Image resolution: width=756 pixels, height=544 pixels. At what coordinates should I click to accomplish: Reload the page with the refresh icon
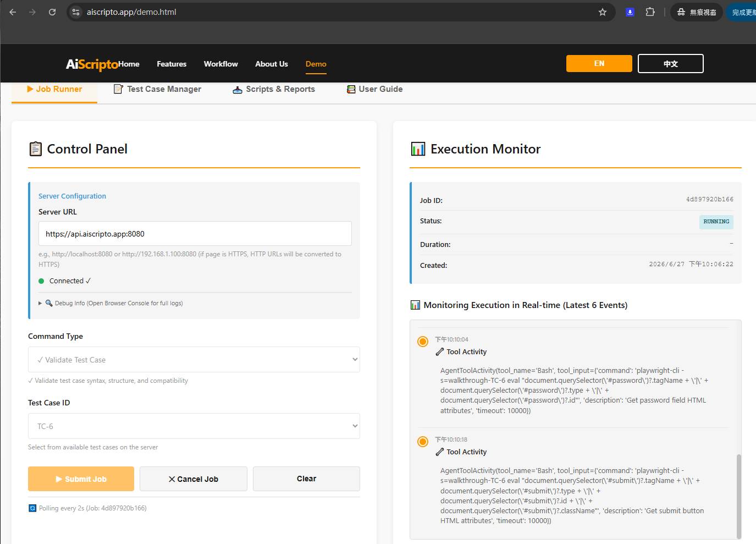(x=52, y=12)
